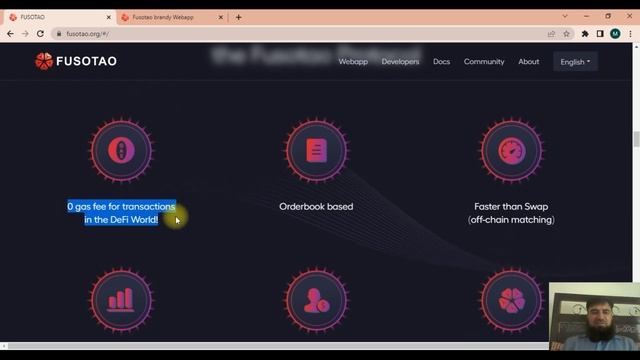Click the zero gas fee coin icon
640x360 pixels.
121,150
